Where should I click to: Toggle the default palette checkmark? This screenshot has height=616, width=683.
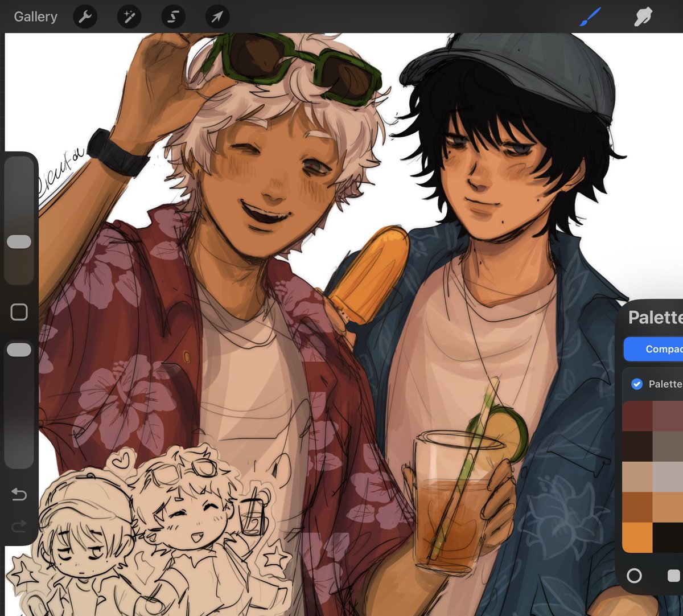click(x=637, y=384)
